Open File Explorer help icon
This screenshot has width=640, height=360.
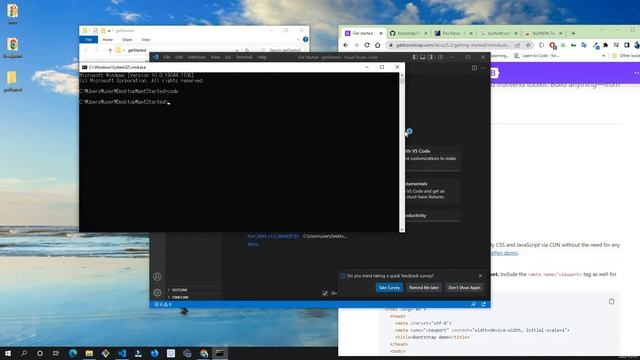click(305, 40)
